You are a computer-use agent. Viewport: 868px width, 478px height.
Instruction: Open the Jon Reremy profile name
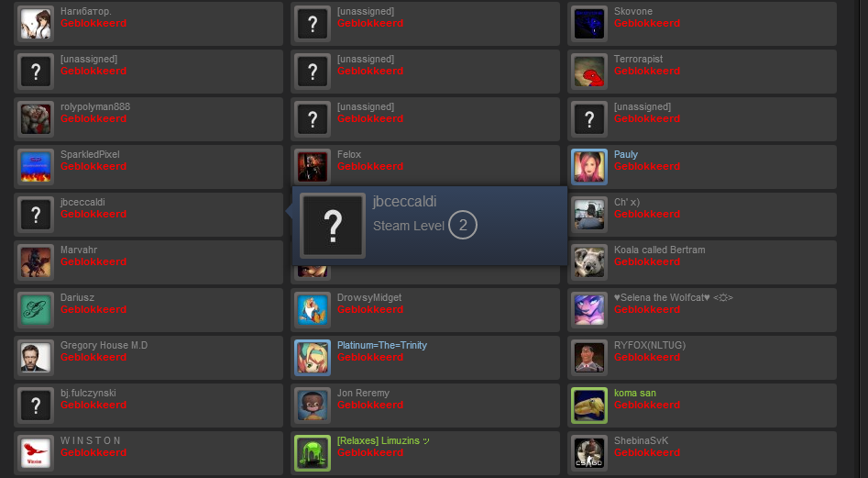click(363, 393)
